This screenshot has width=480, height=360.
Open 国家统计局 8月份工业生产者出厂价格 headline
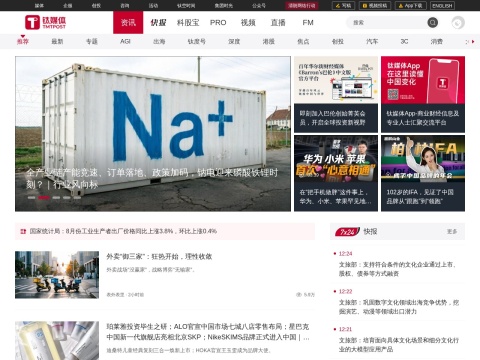[x=123, y=231]
